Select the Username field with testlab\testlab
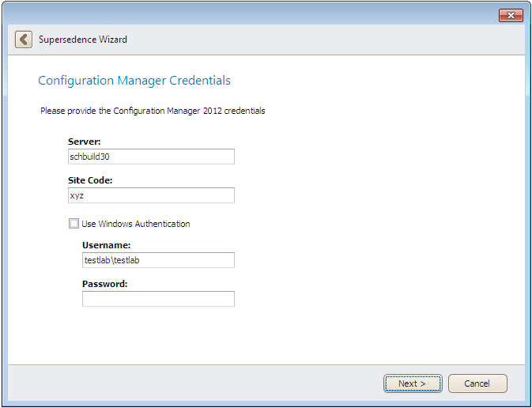This screenshot has width=532, height=408. click(x=158, y=260)
